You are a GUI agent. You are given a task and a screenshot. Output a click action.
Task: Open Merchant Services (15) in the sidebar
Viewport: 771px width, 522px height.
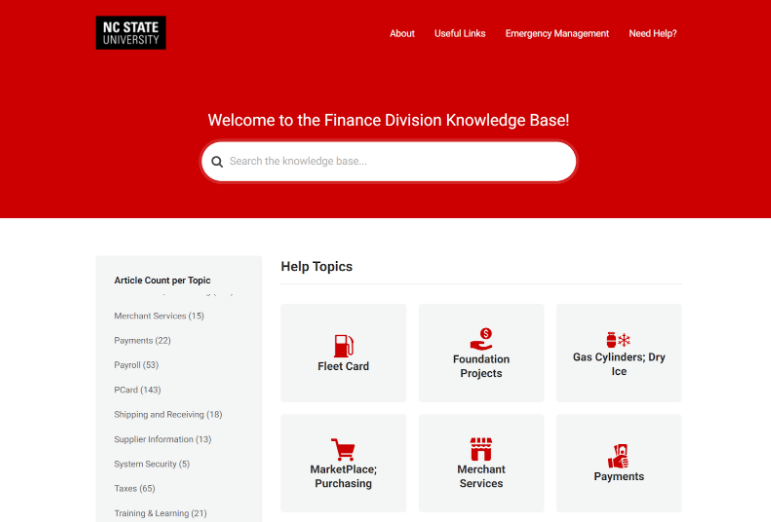[x=159, y=316]
